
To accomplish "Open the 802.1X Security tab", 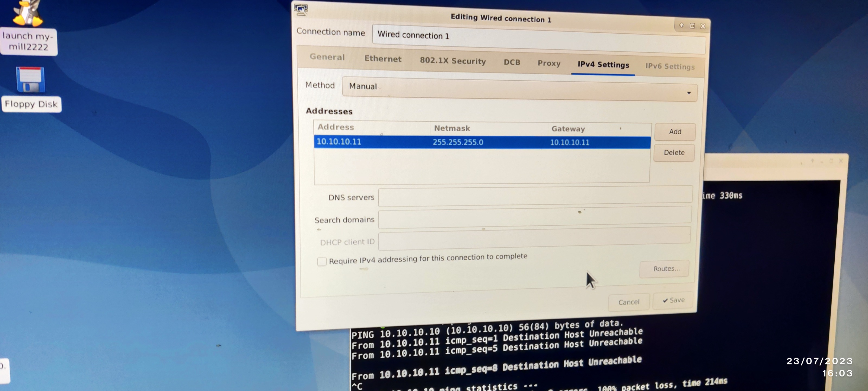I will (x=452, y=61).
